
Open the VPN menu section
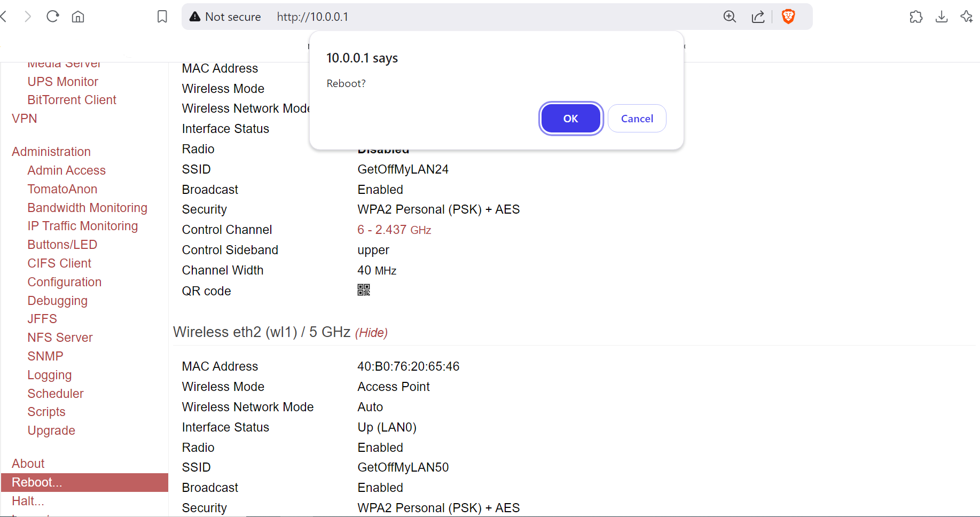coord(25,119)
